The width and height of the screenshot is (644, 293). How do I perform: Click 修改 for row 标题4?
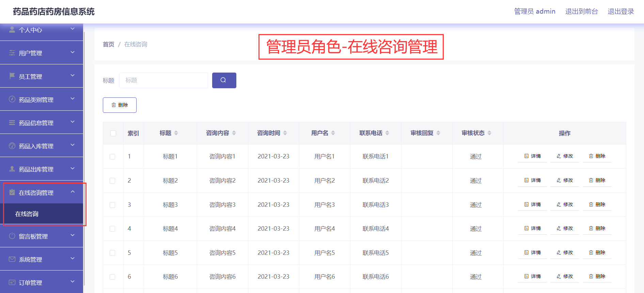[x=565, y=228]
